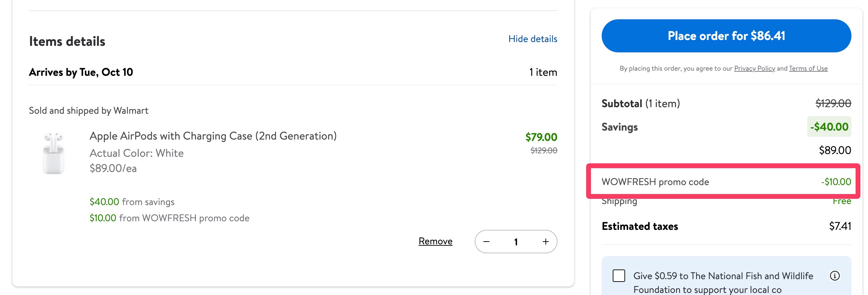The image size is (868, 295).
Task: Select the minus icon to decrease quantity
Action: [487, 242]
